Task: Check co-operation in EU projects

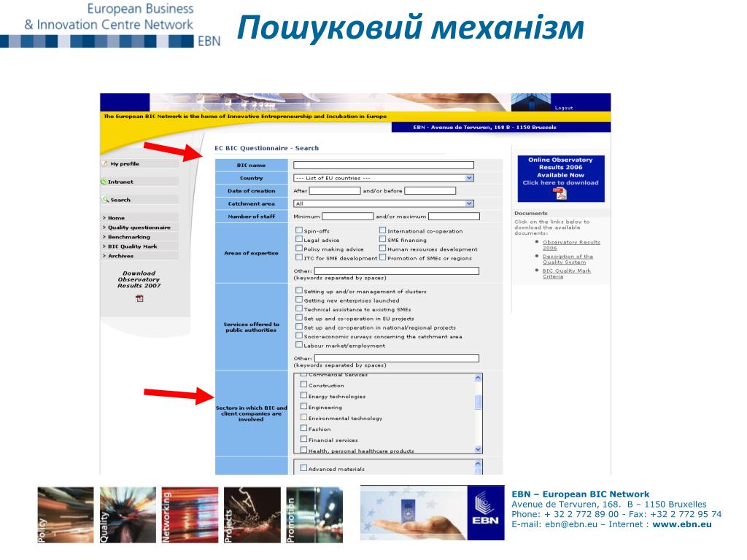Action: (x=298, y=318)
